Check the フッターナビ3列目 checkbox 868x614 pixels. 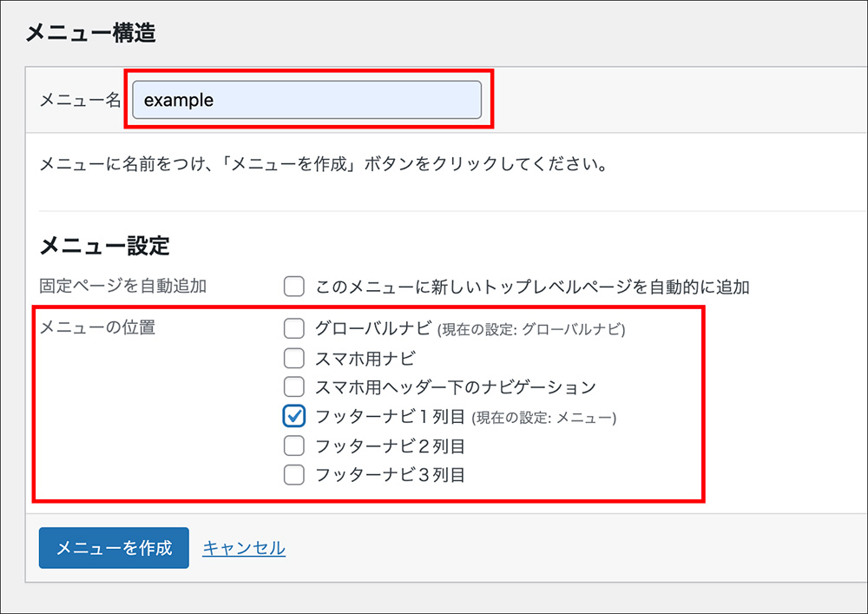tap(294, 475)
